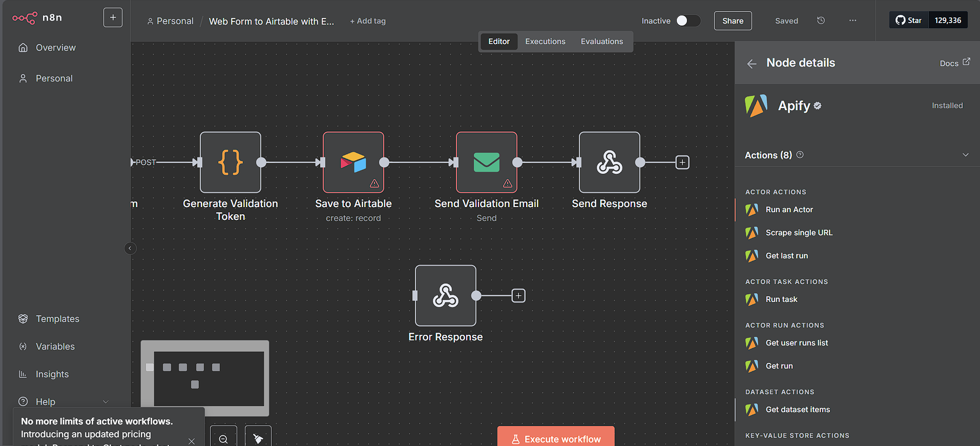Click the POST connection label
The height and width of the screenshot is (446, 980).
pos(145,163)
